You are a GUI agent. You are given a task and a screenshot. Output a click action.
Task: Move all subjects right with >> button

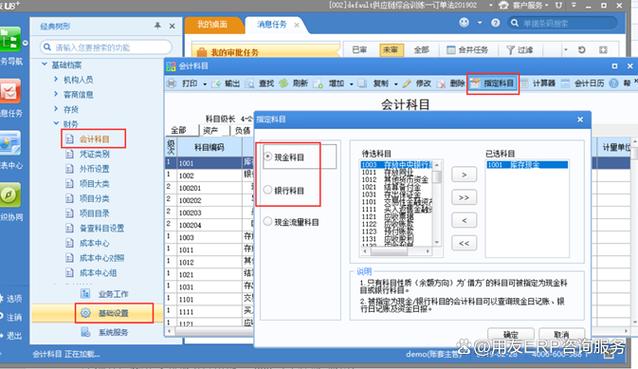point(464,197)
